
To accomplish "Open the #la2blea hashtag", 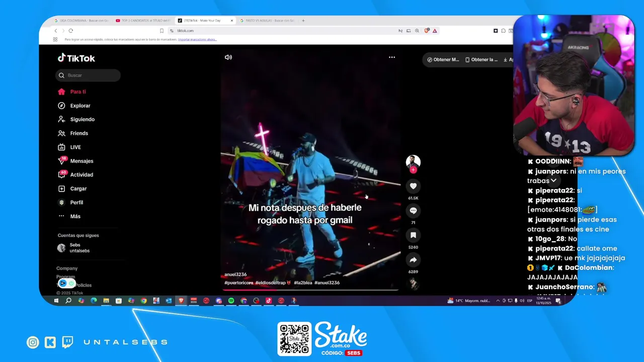I will pyautogui.click(x=303, y=283).
